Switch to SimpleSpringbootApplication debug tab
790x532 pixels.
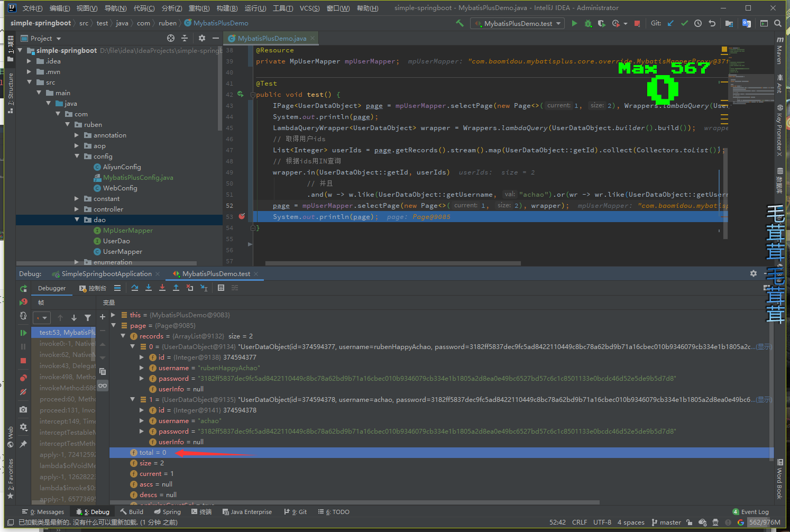point(106,274)
